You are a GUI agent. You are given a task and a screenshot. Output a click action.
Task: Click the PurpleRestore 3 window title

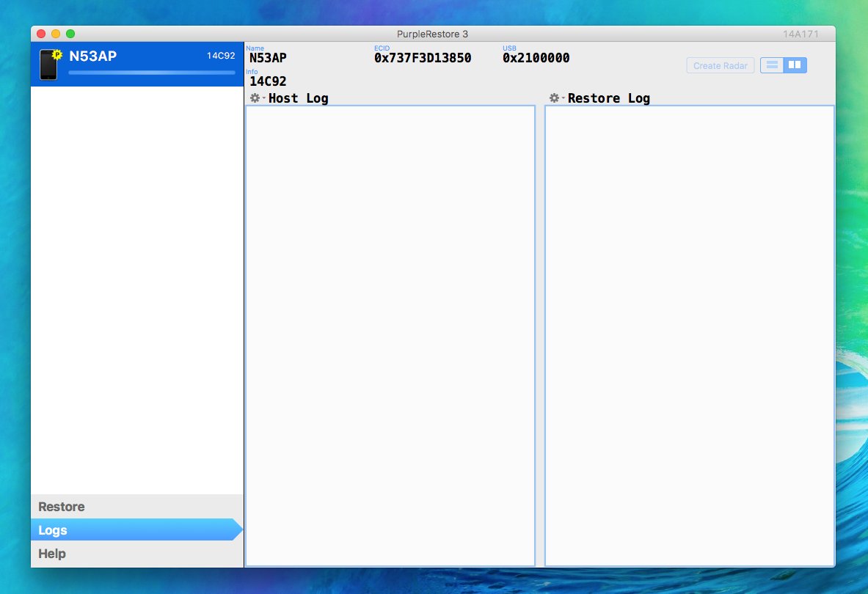pos(432,34)
